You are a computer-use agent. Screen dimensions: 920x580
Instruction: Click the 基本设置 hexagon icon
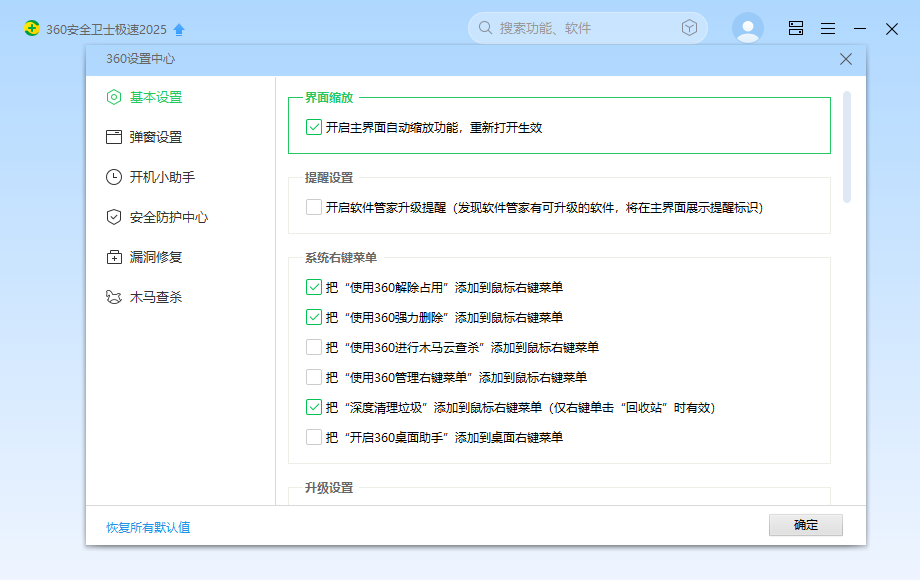coord(114,97)
